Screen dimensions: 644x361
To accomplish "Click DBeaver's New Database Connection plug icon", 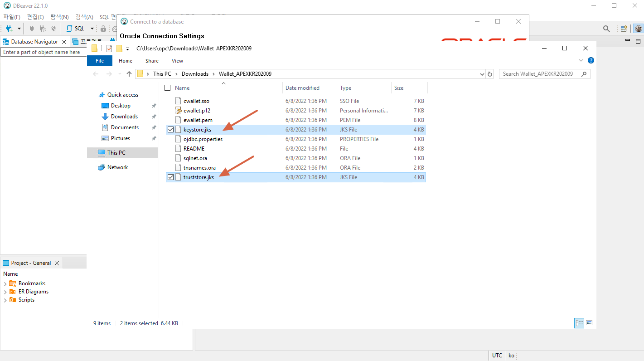I will point(10,29).
